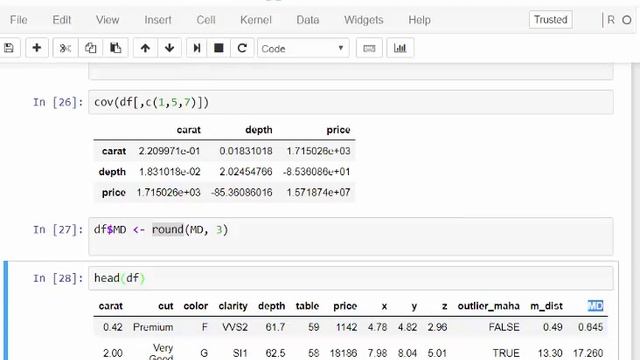Image resolution: width=640 pixels, height=360 pixels.
Task: Click the m_dist value 13.30
Action: (550, 353)
